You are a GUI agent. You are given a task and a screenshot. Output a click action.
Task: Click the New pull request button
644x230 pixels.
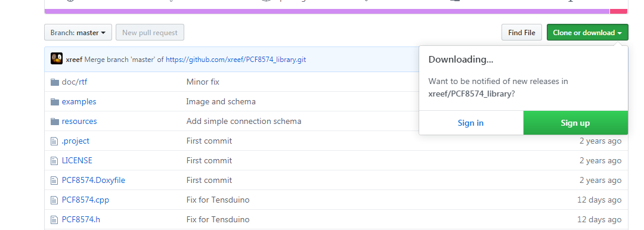(x=150, y=32)
